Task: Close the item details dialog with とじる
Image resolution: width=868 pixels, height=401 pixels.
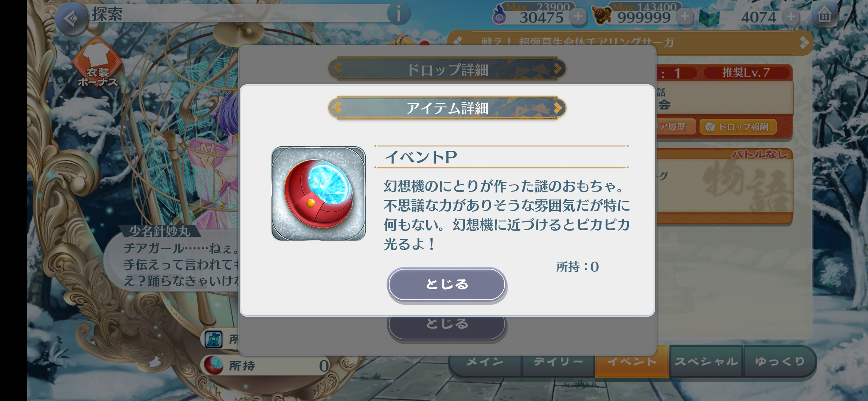Action: pos(447,284)
